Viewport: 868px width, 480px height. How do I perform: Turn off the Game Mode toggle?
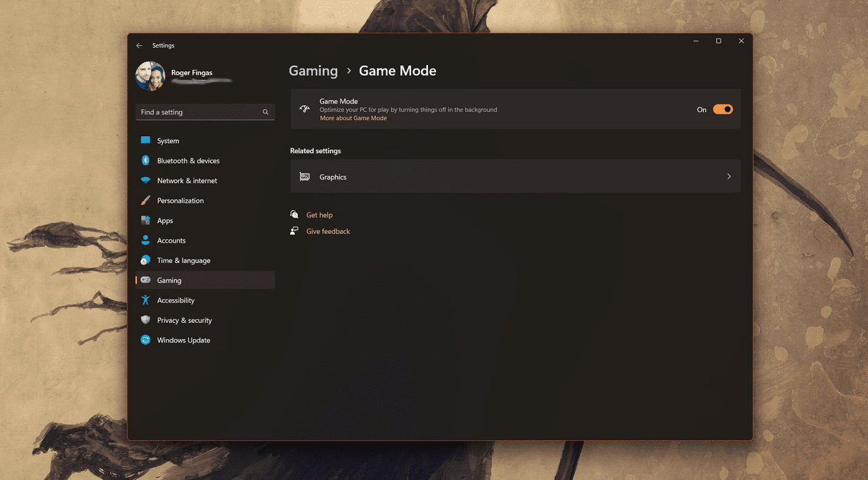[x=722, y=109]
